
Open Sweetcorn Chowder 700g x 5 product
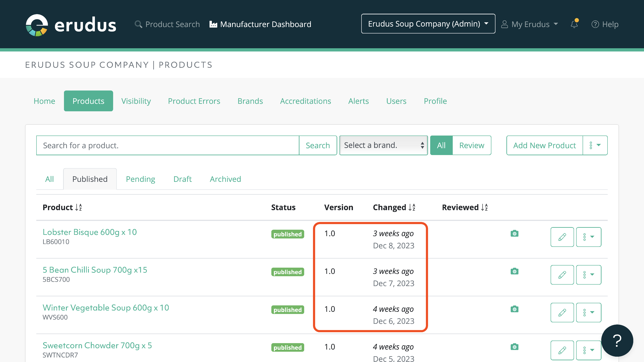tap(97, 345)
